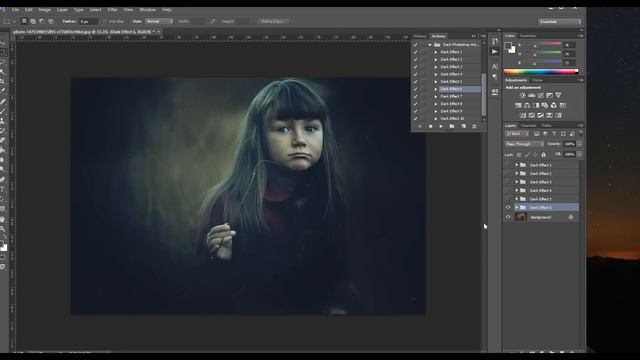640x360 pixels.
Task: Add an Exposure adjustment
Action: (549, 95)
